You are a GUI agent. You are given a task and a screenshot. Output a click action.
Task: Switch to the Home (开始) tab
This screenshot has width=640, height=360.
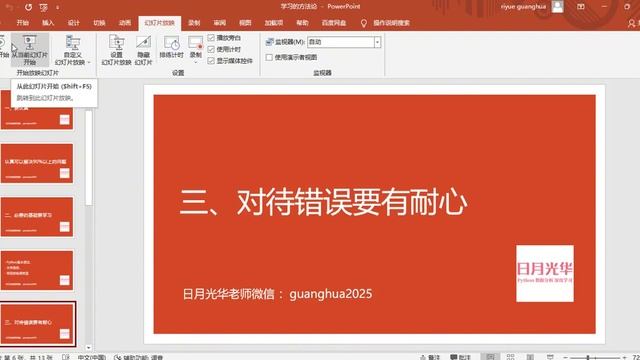tap(22, 23)
